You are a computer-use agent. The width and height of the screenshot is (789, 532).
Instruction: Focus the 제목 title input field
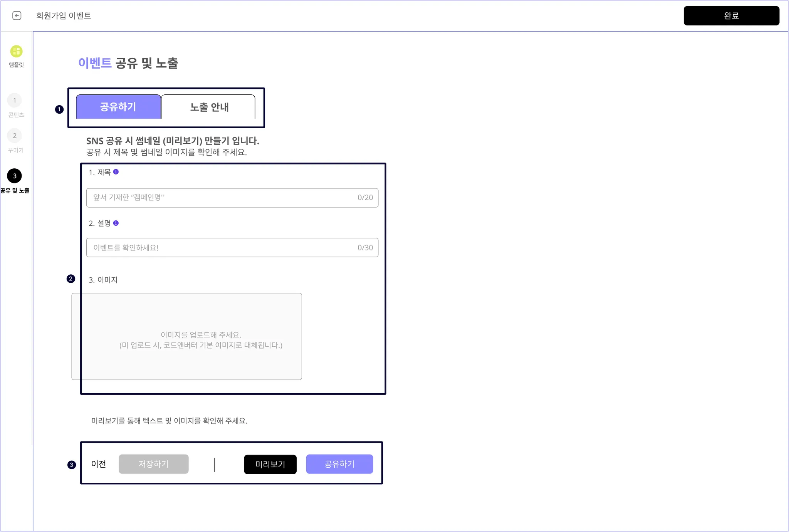223,198
